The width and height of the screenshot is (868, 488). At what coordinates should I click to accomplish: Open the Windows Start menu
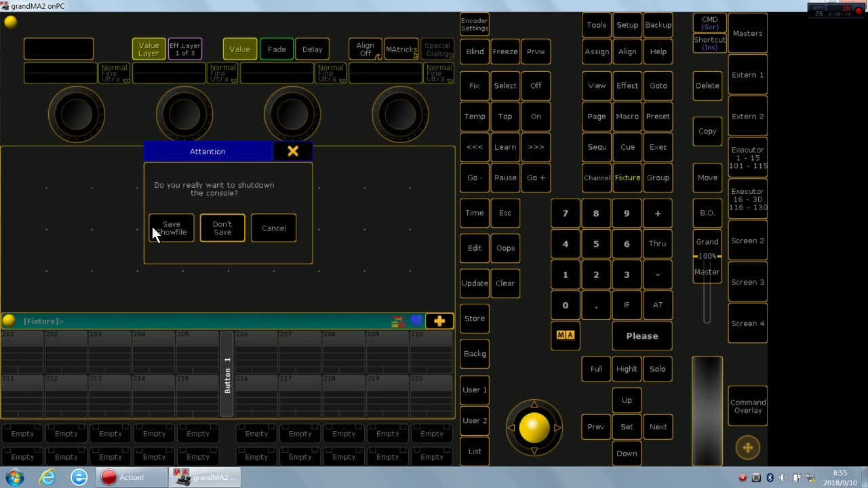[14, 477]
